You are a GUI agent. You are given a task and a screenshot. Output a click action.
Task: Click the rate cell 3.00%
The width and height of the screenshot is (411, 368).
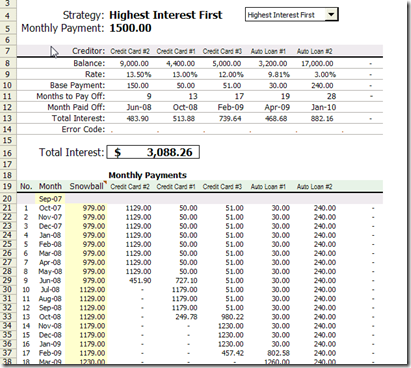(x=325, y=75)
